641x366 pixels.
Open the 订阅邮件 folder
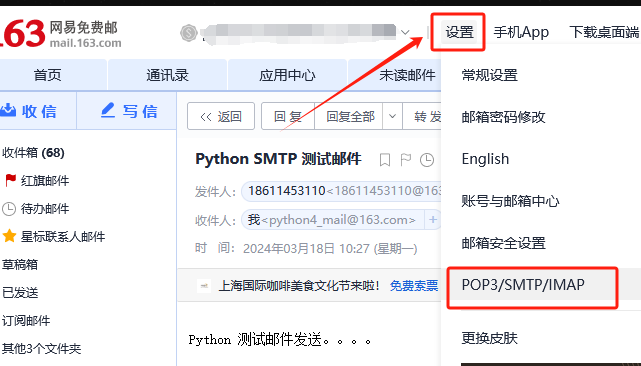26,320
